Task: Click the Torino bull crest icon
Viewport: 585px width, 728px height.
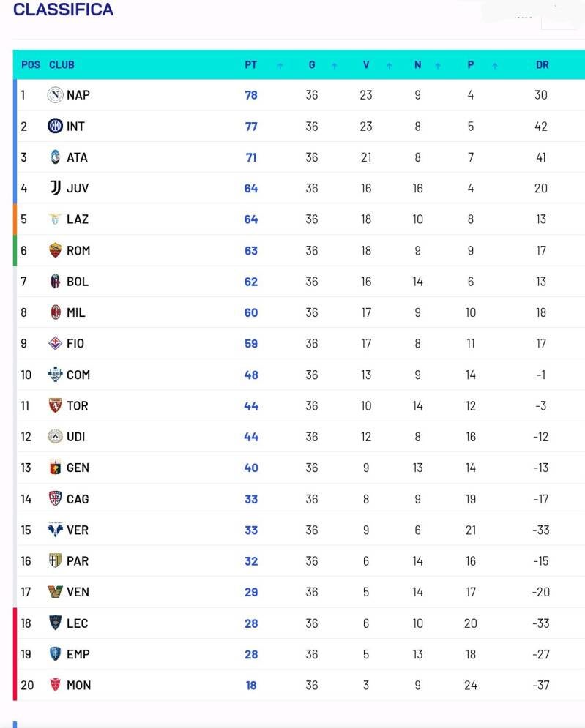Action: (56, 405)
